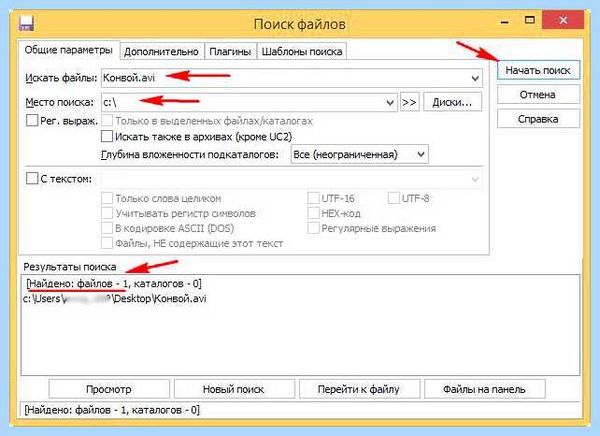The width and height of the screenshot is (600, 436).
Task: Click the Отмена button
Action: [538, 95]
